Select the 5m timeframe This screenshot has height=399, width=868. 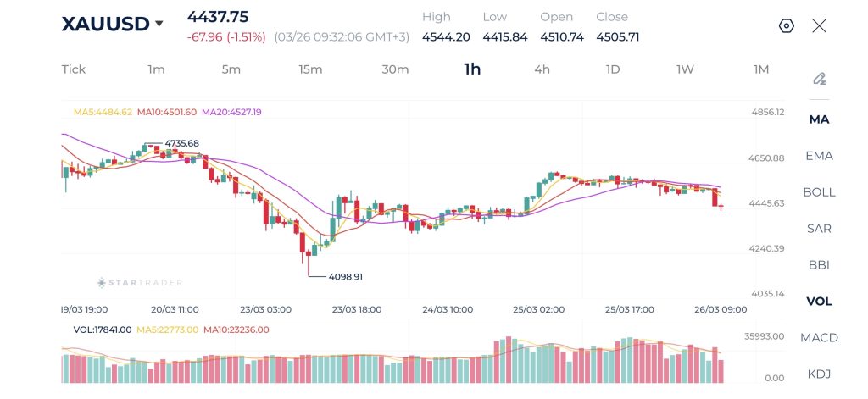pyautogui.click(x=231, y=69)
